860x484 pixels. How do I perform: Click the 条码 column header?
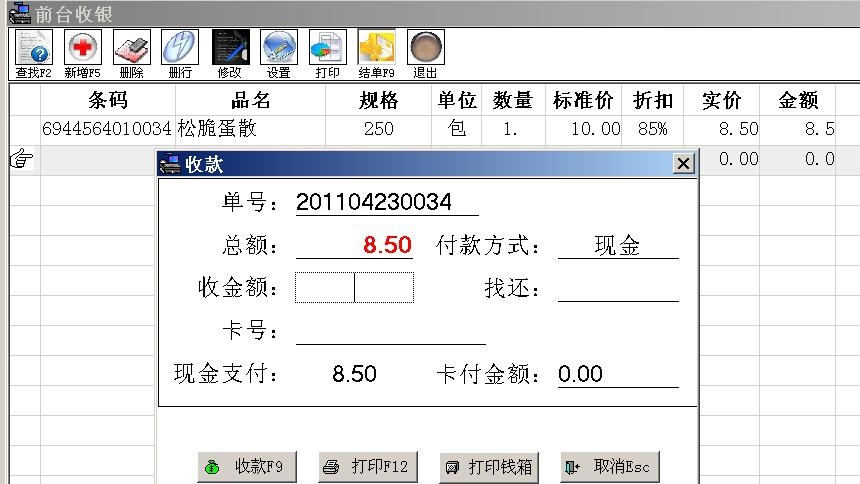click(108, 100)
